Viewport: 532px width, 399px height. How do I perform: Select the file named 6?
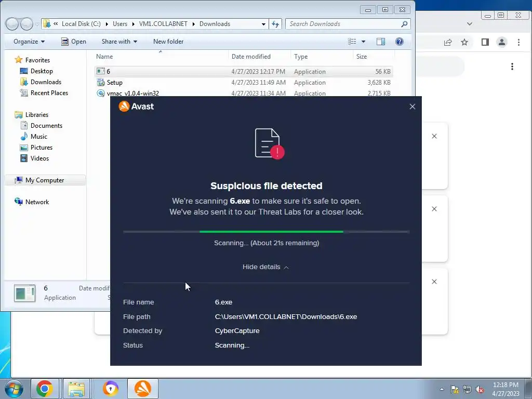tap(244, 72)
